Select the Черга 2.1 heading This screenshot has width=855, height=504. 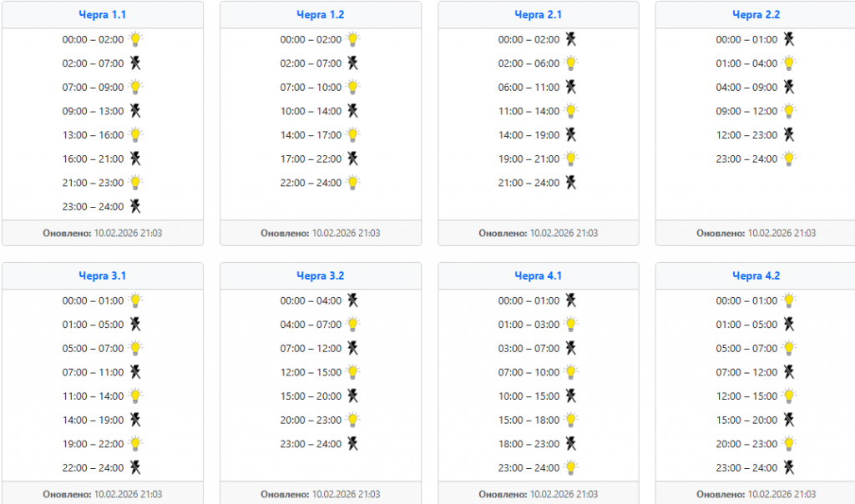pyautogui.click(x=538, y=14)
